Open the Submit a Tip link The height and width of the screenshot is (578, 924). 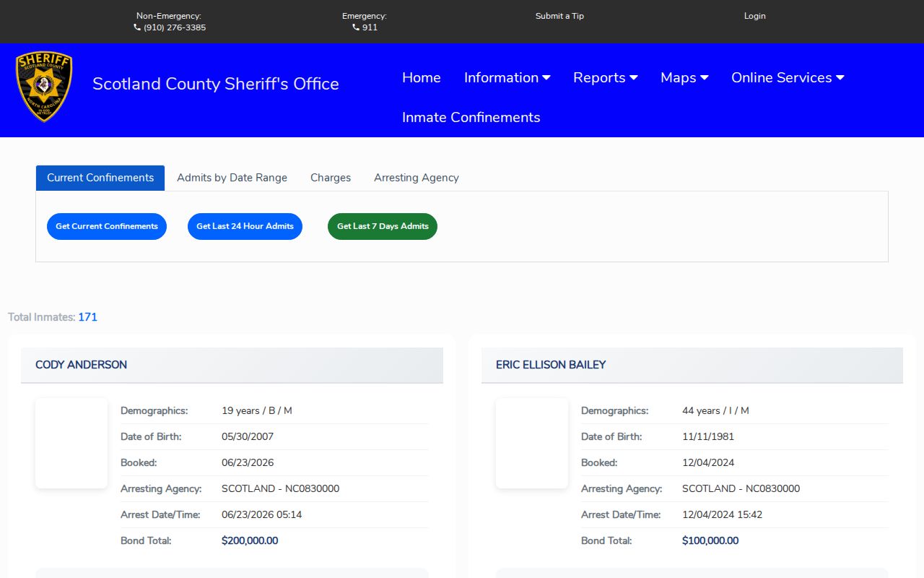pyautogui.click(x=559, y=16)
